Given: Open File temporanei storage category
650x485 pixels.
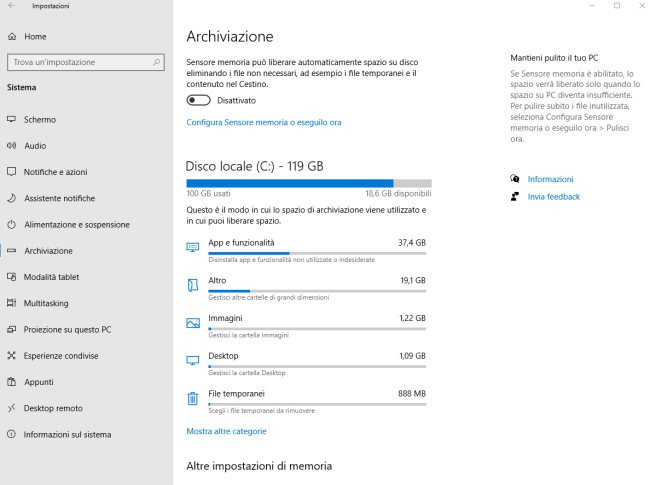Looking at the screenshot, I should click(306, 402).
